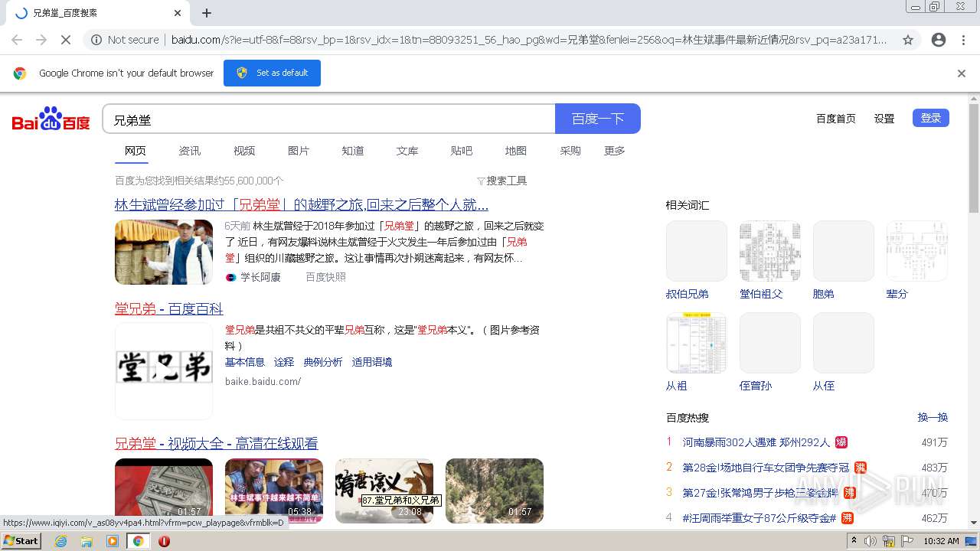Open the 典例分析 sublink
The width and height of the screenshot is (980, 551).
click(323, 362)
